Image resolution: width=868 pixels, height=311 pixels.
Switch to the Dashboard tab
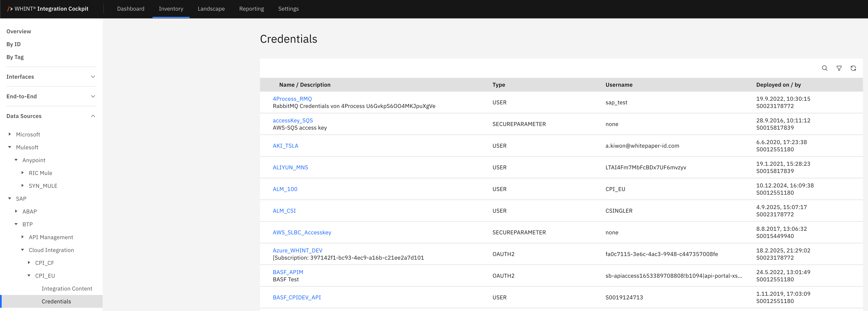pos(131,9)
